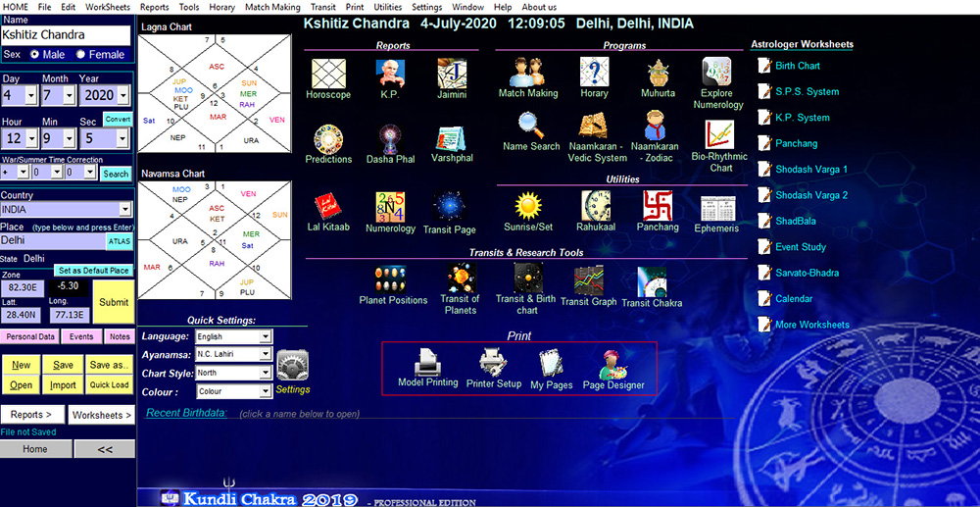Open the Transit Page report

coord(450,206)
